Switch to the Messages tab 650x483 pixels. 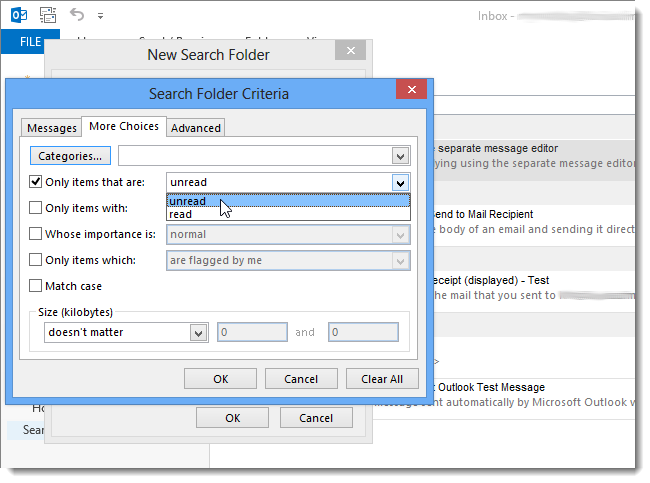point(52,128)
